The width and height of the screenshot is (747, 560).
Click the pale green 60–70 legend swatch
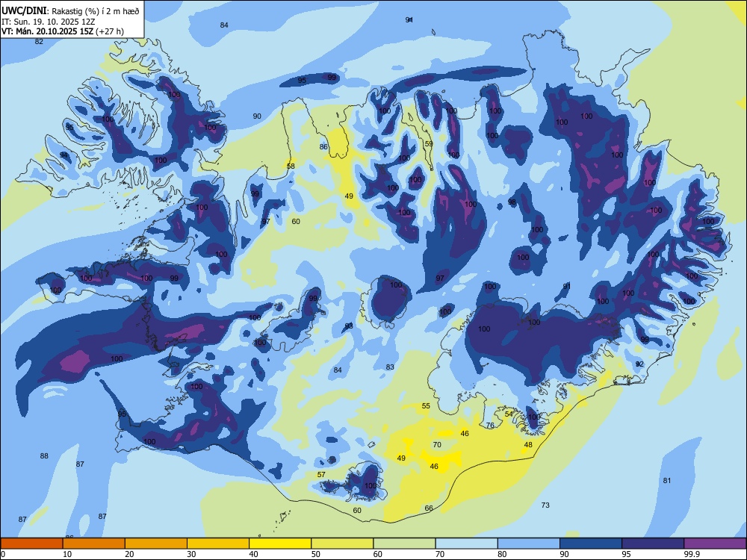point(404,544)
